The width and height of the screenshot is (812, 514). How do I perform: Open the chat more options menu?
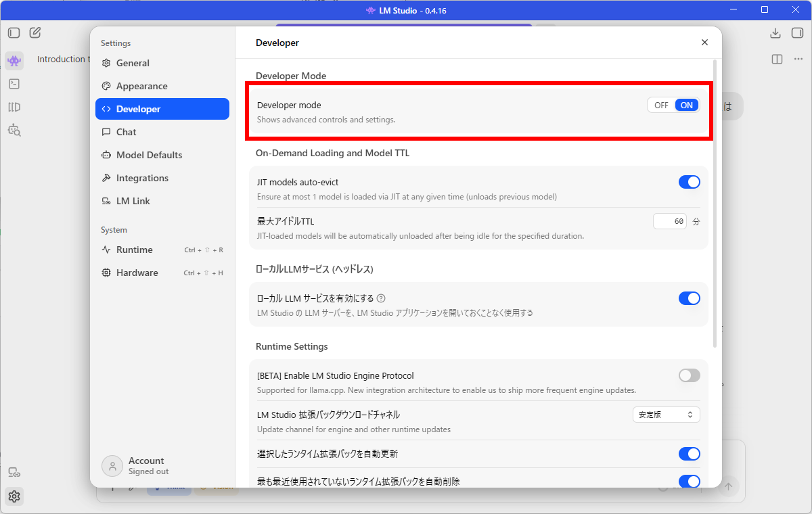coord(798,60)
